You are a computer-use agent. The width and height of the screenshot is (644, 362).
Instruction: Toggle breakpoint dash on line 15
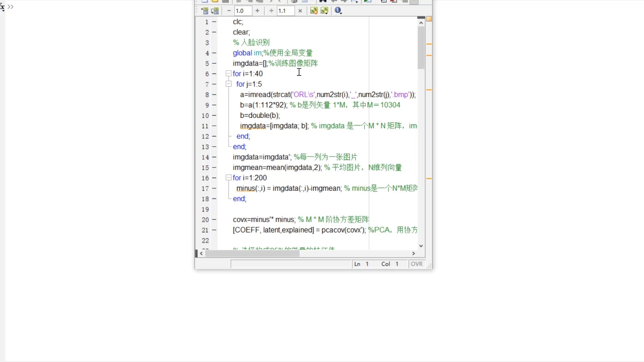[214, 167]
